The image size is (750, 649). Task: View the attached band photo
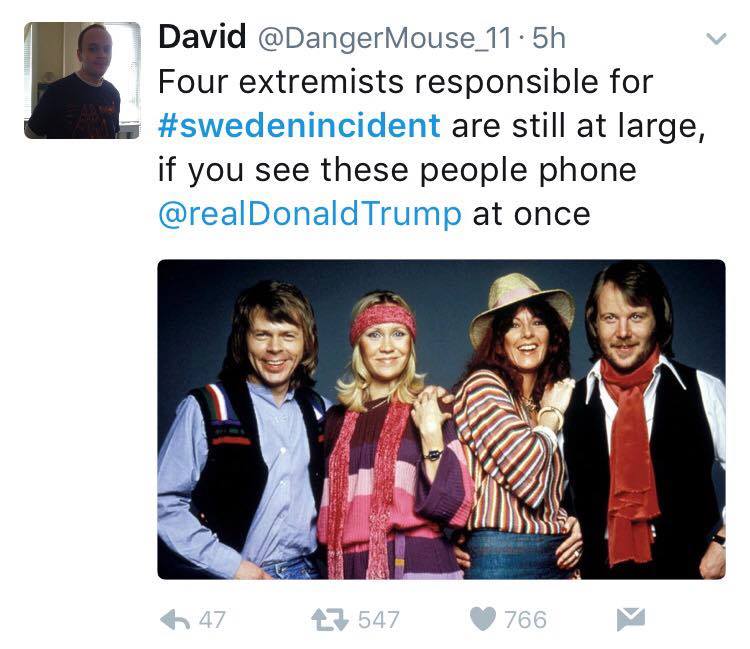(441, 419)
